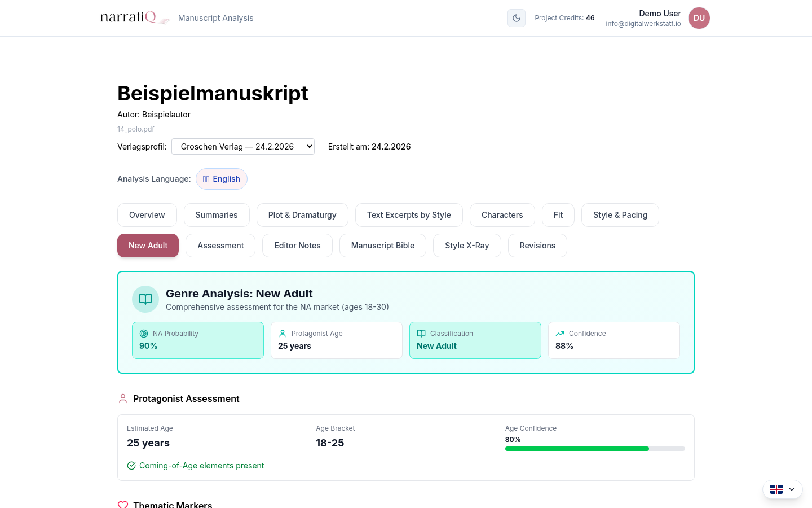812x508 pixels.
Task: Select the Style X-Ray tab
Action: click(x=466, y=246)
